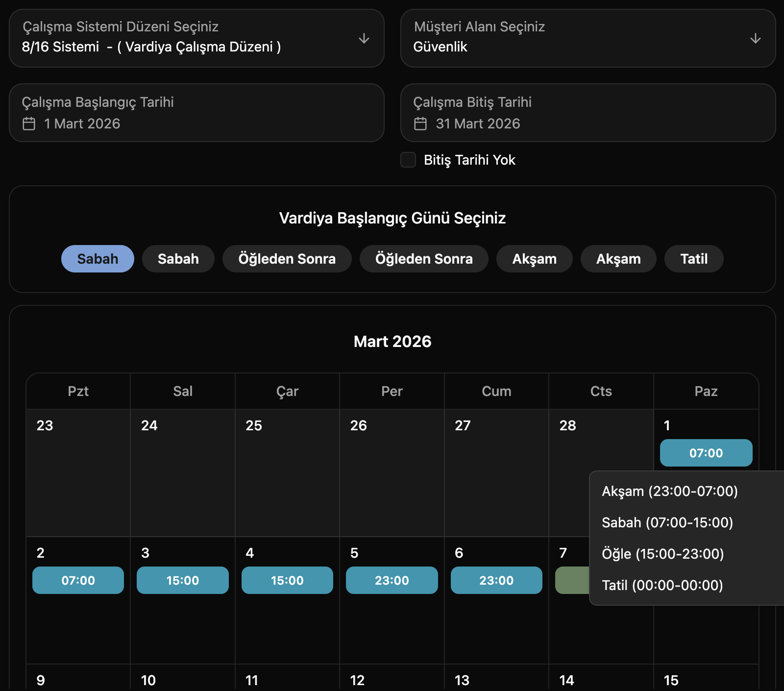Select the Öğleden Sonra pill next to Sabah

click(x=287, y=259)
